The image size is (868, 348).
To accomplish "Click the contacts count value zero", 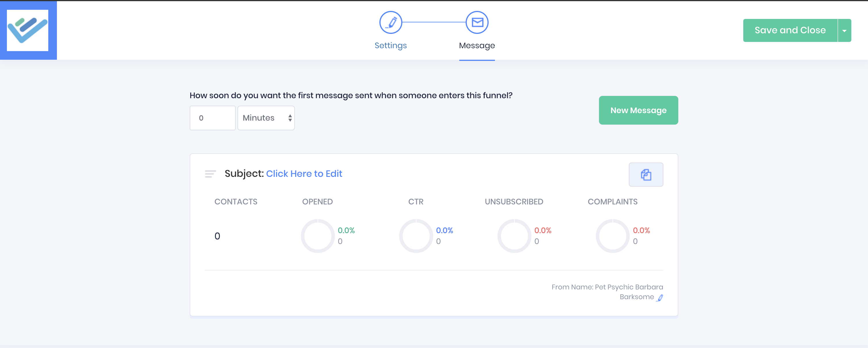I will pyautogui.click(x=217, y=236).
